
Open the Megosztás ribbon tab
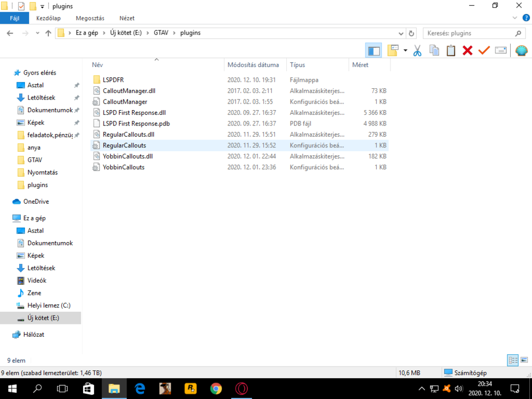point(90,18)
